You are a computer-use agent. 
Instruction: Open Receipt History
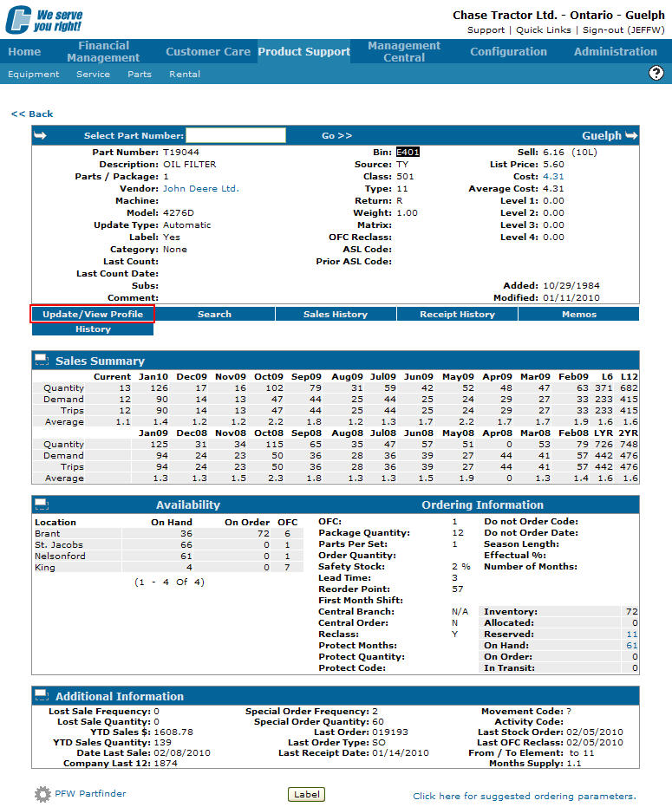[x=457, y=314]
